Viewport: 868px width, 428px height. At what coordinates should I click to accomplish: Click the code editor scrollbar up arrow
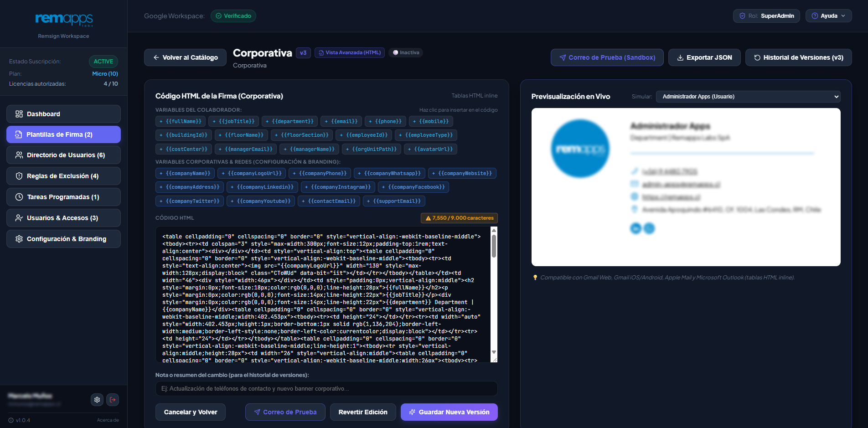pyautogui.click(x=494, y=231)
